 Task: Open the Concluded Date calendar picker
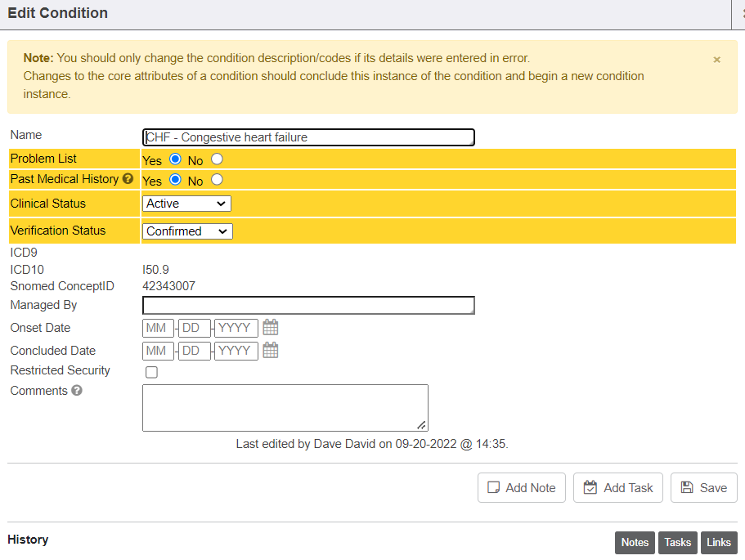(271, 351)
